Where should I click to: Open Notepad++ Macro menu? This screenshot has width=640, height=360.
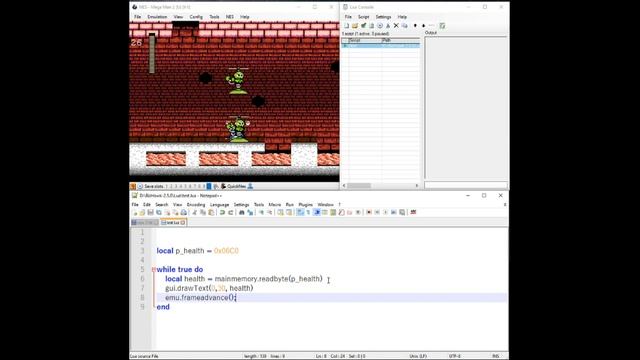(x=275, y=204)
